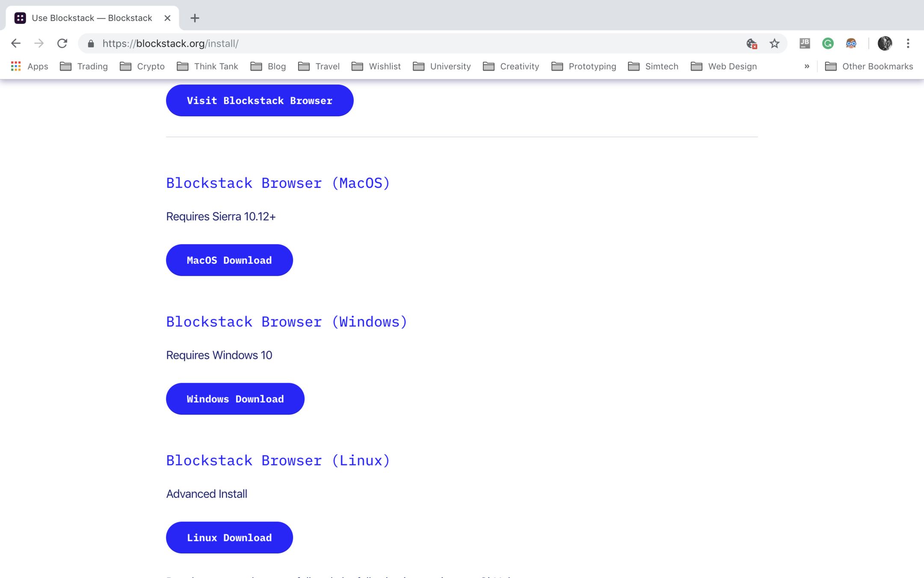Expand the hidden bookmarks overflow chevron

coord(807,66)
